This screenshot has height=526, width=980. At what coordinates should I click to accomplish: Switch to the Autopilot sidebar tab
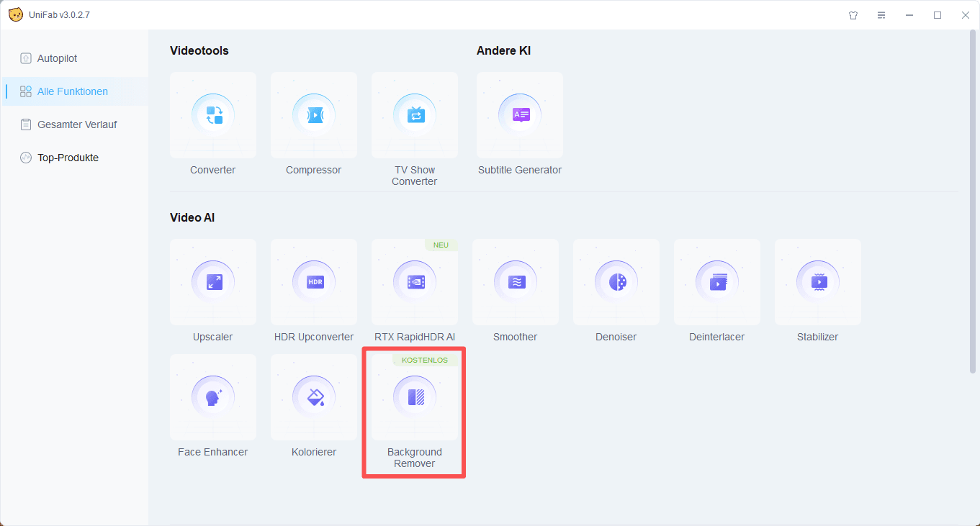pos(57,58)
